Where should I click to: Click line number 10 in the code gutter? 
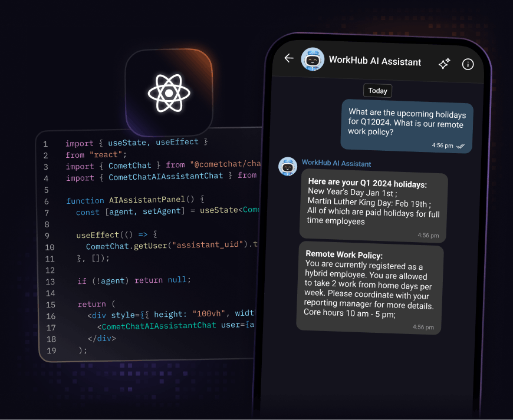pyautogui.click(x=50, y=247)
